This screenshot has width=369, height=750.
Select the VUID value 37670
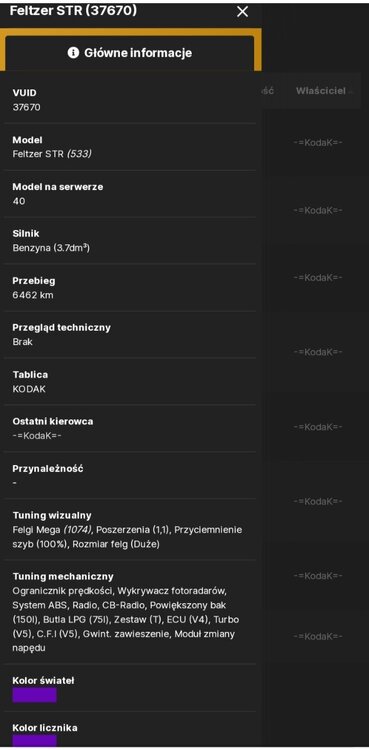(26, 107)
